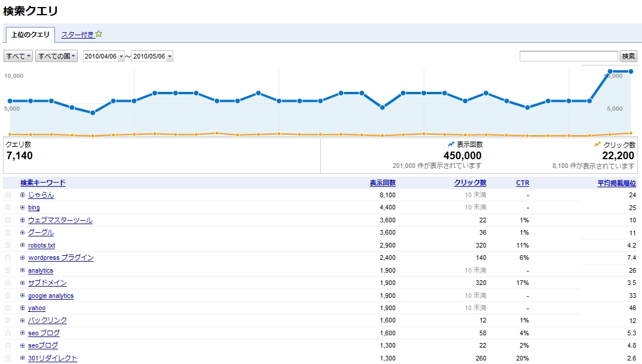Viewport: 642px width, 364px height.
Task: Expand details for wordpress プラグイン keyword
Action: pos(22,257)
